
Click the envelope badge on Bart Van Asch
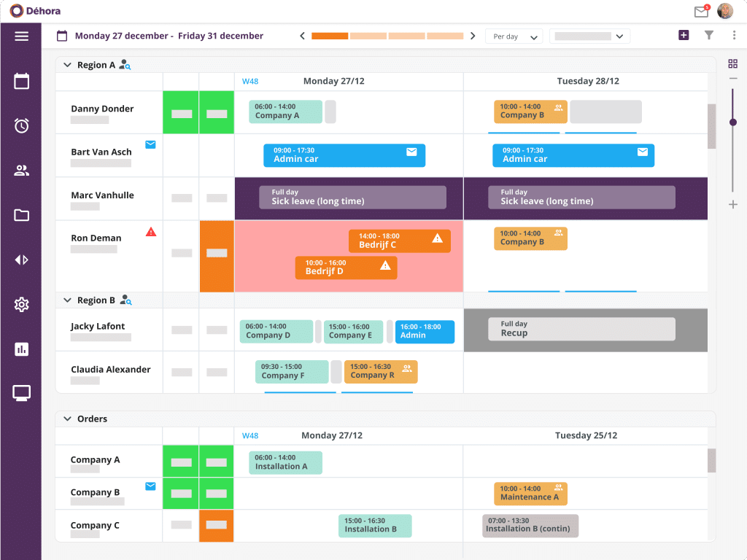pyautogui.click(x=150, y=145)
